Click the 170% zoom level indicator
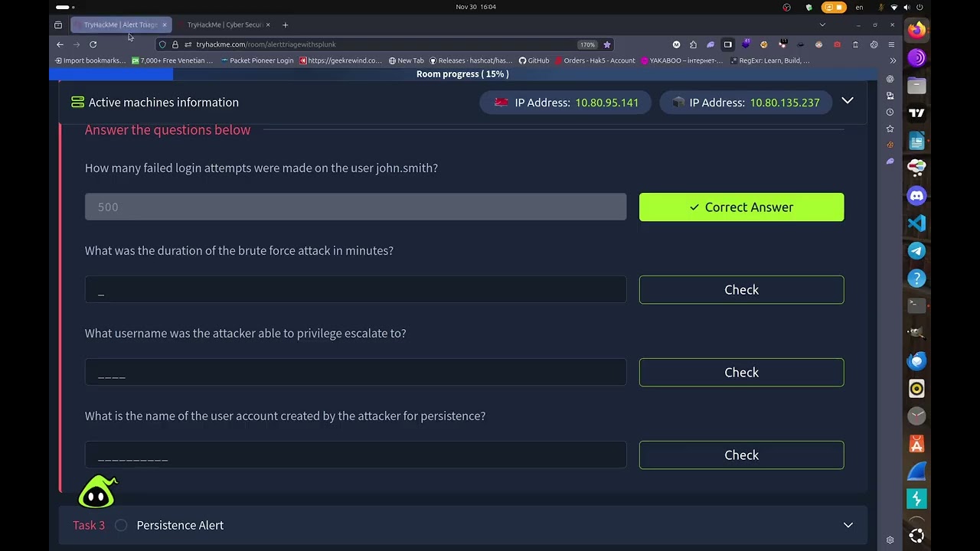The height and width of the screenshot is (551, 980). [587, 44]
